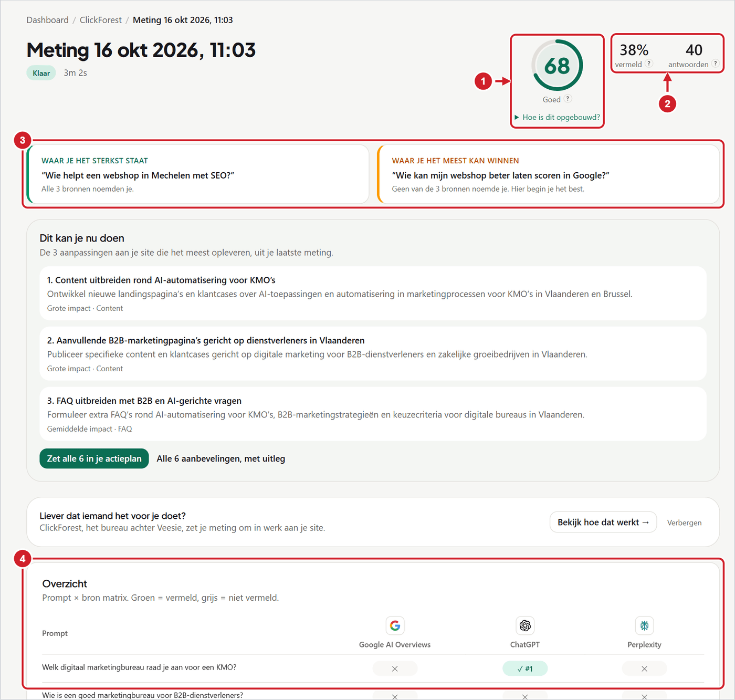The width and height of the screenshot is (735, 700).
Task: Click the '3m 2s' duration text
Action: [x=75, y=73]
